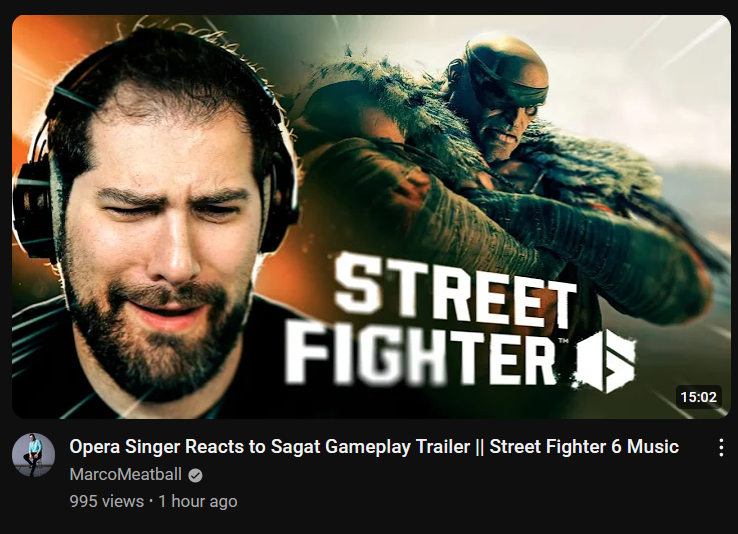The width and height of the screenshot is (738, 534).
Task: Click the verified checkmark badge
Action: 195,475
